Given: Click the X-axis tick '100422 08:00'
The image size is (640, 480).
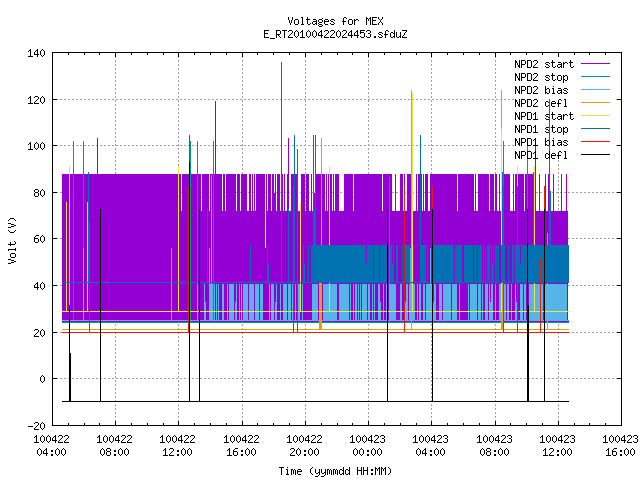Looking at the screenshot, I should click(115, 446).
